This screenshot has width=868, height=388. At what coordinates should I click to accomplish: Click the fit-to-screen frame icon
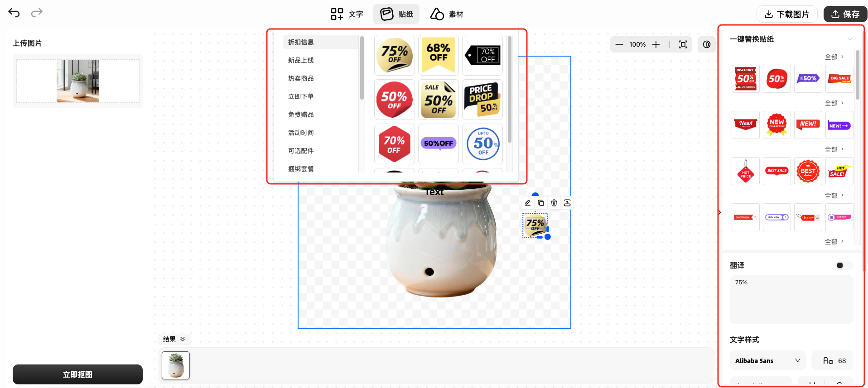point(683,44)
